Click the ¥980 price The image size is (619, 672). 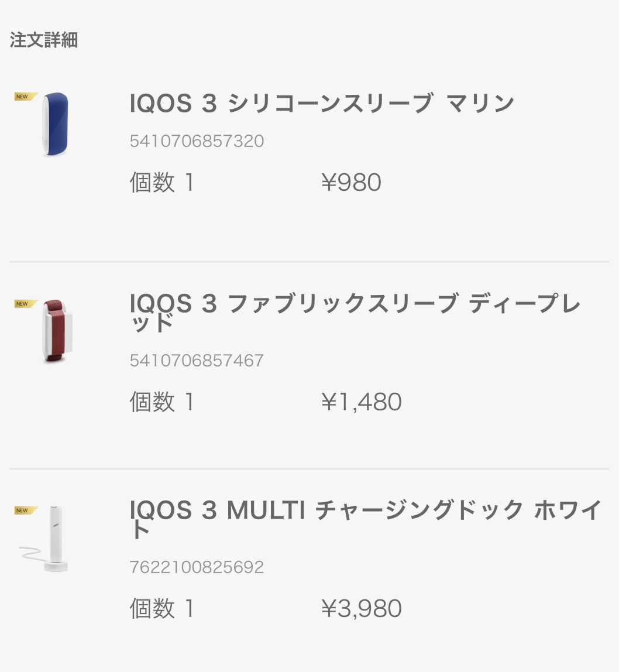(x=351, y=183)
